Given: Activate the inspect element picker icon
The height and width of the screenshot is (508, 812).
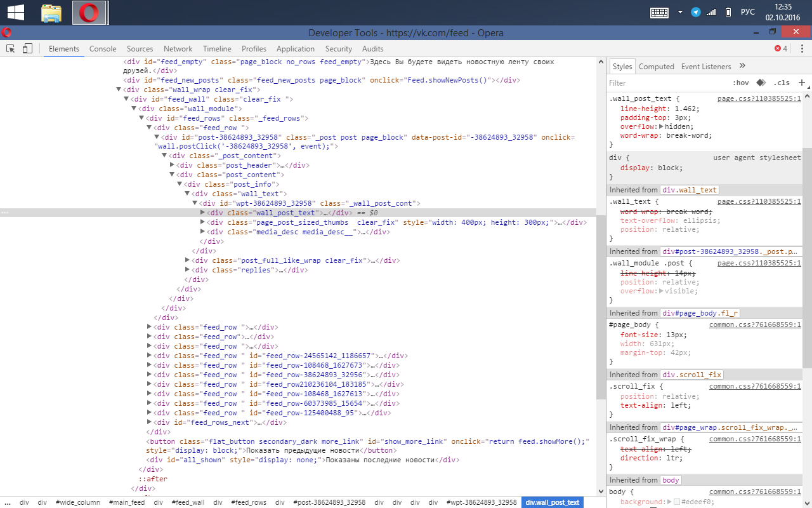Looking at the screenshot, I should 11,49.
